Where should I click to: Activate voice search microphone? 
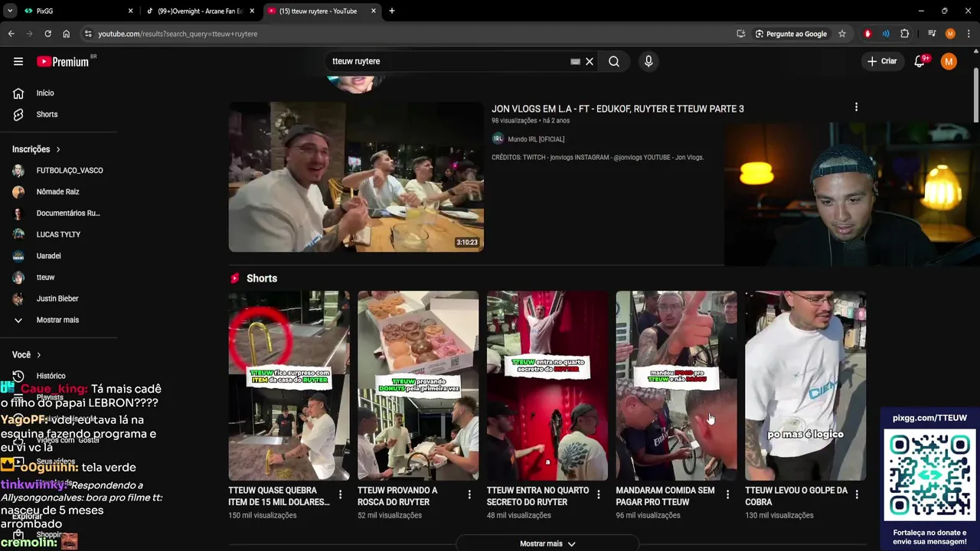point(648,61)
